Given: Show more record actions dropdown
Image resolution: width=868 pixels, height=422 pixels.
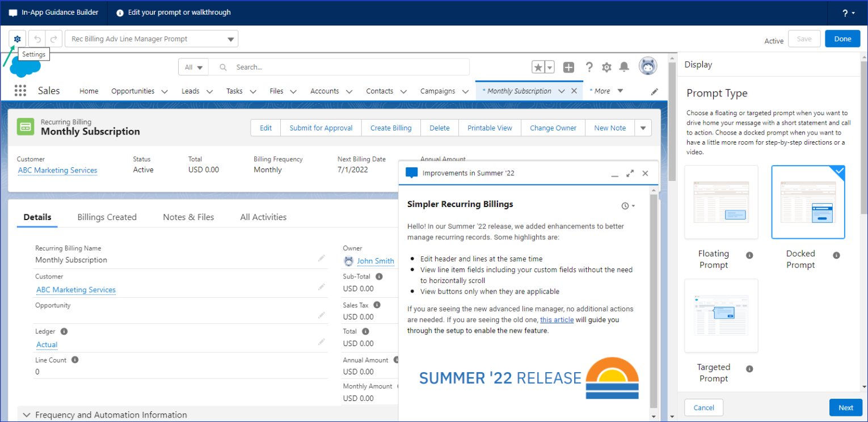Looking at the screenshot, I should pyautogui.click(x=643, y=128).
